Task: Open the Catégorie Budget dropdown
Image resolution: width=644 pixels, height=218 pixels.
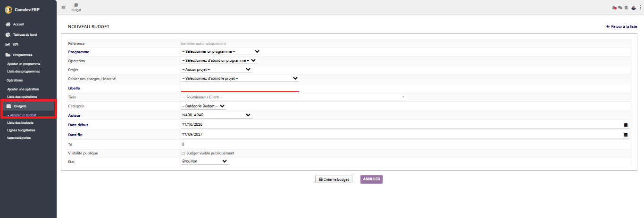Action: tap(204, 106)
